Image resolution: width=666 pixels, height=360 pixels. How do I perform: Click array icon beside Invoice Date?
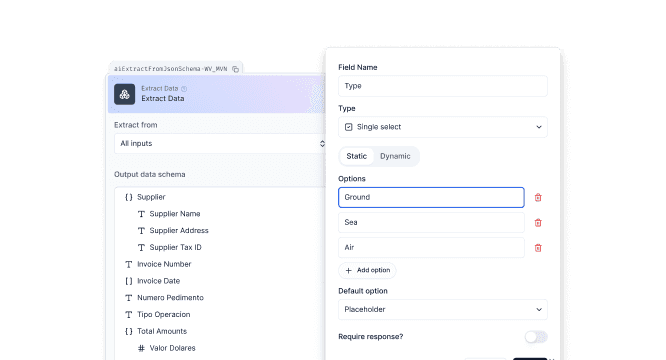pyautogui.click(x=129, y=281)
